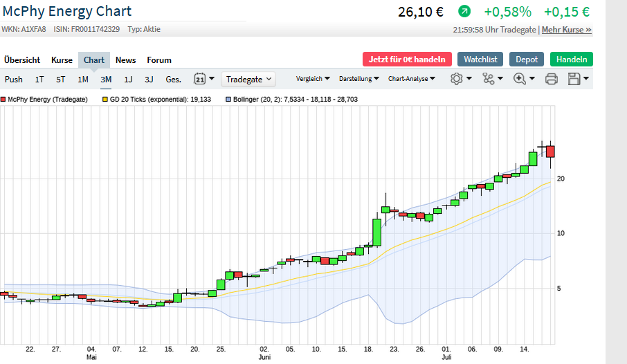Print the chart with printer icon
The height and width of the screenshot is (364, 627).
coord(552,79)
